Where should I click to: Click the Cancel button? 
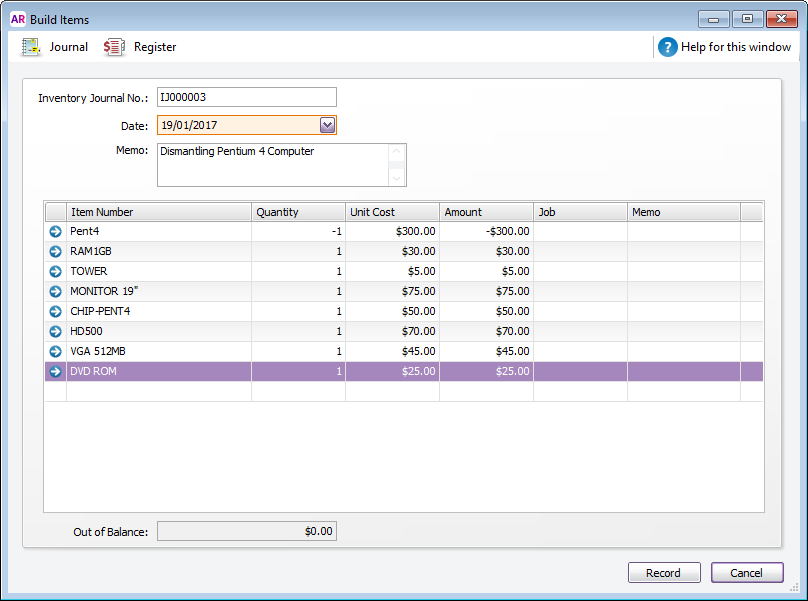tap(747, 572)
